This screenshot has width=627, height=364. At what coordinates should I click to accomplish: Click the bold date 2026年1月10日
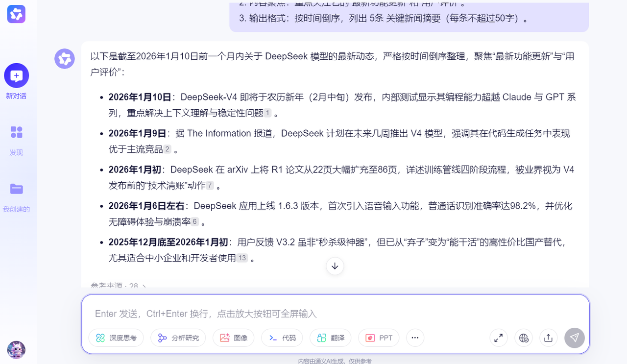point(140,97)
